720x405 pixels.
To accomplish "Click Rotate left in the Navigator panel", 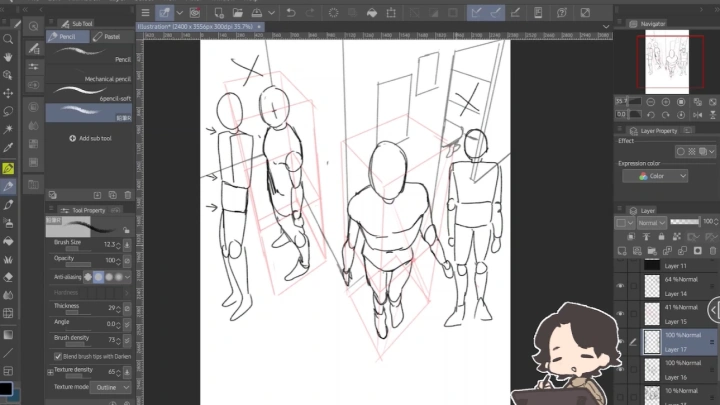I will coord(650,115).
